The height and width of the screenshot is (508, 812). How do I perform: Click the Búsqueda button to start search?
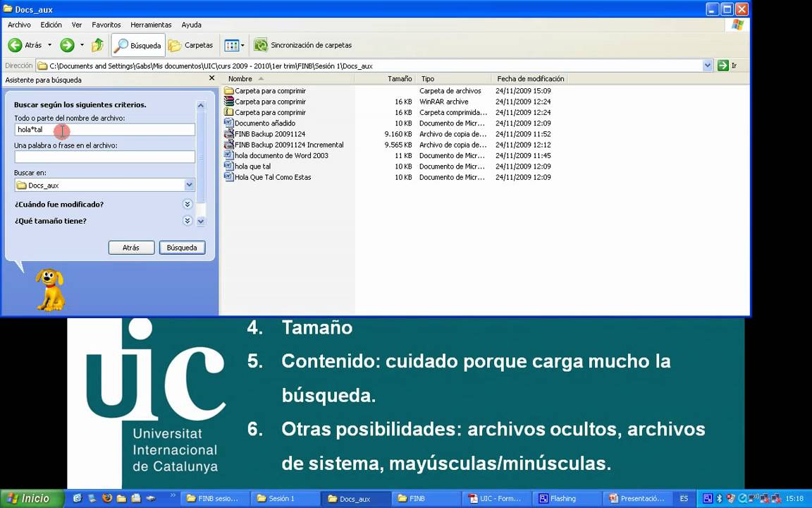(x=182, y=248)
